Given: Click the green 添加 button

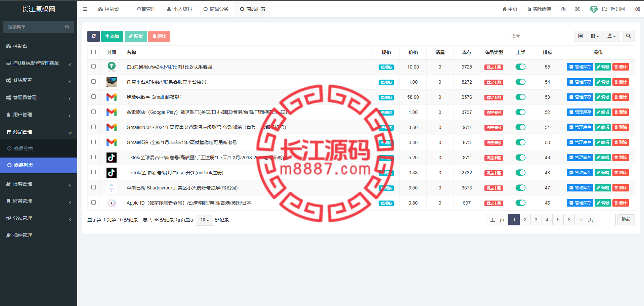Looking at the screenshot, I should click(112, 36).
